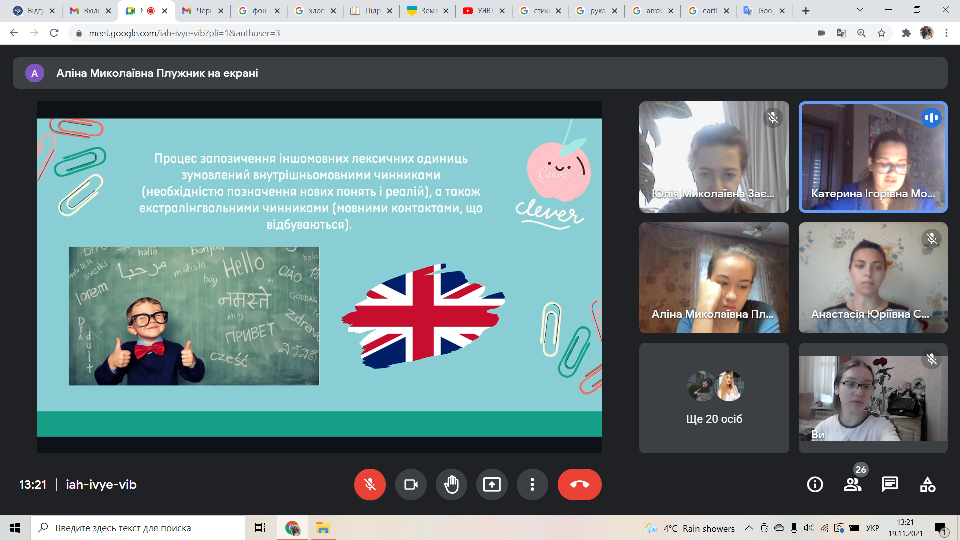Bookmark this page with the star icon
This screenshot has height=540, width=960.
(881, 33)
